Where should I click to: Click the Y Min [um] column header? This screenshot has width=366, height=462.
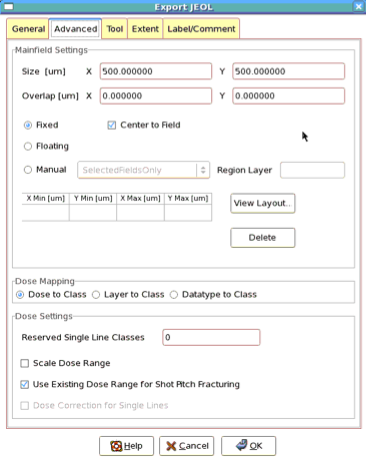93,199
